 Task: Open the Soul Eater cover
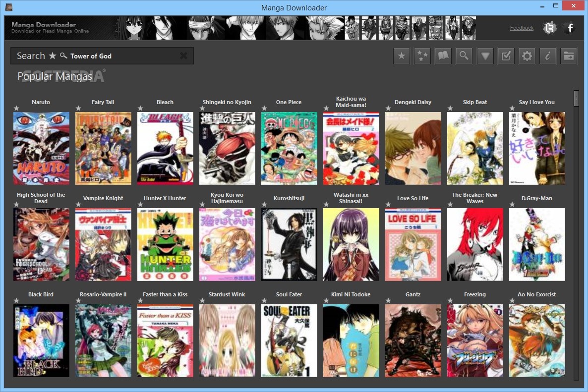click(289, 340)
